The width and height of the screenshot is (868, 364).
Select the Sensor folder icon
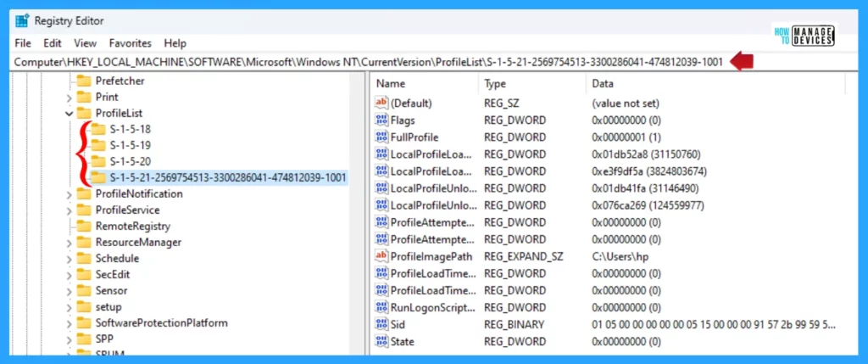click(84, 290)
